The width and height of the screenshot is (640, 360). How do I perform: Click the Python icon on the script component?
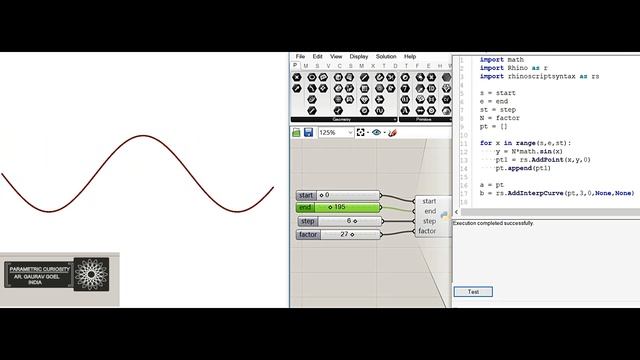coord(444,216)
